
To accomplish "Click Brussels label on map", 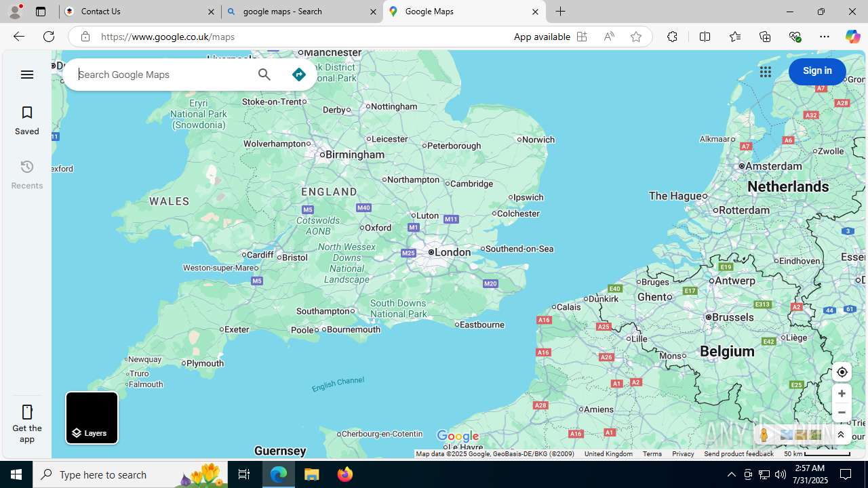I will point(733,317).
